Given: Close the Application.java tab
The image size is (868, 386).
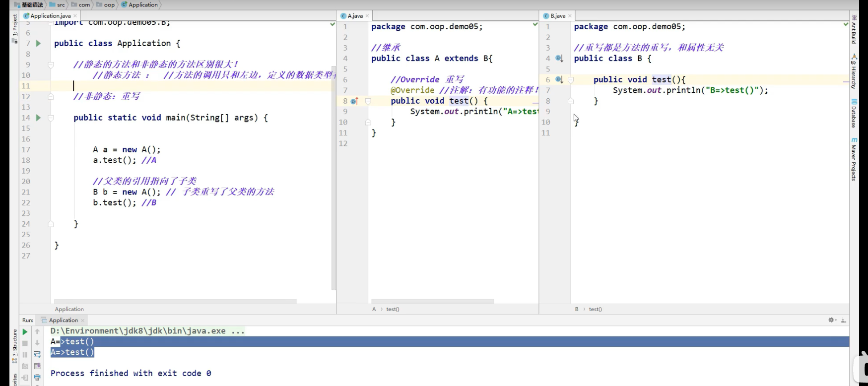Looking at the screenshot, I should (75, 16).
